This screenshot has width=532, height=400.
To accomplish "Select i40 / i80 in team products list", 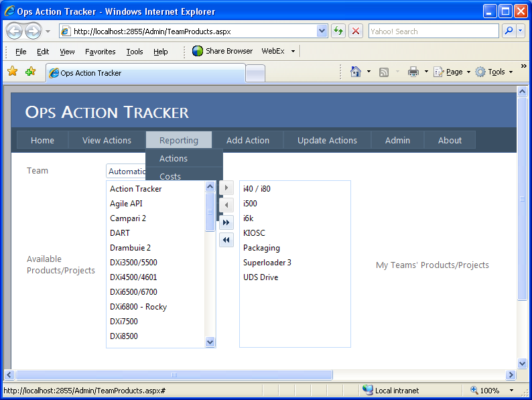I will pyautogui.click(x=295, y=189).
